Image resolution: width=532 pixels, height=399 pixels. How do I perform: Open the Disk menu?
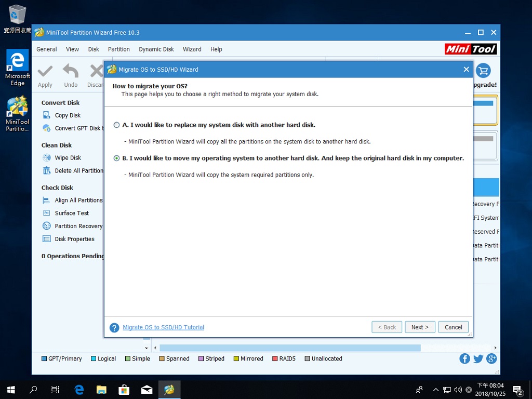tap(94, 49)
